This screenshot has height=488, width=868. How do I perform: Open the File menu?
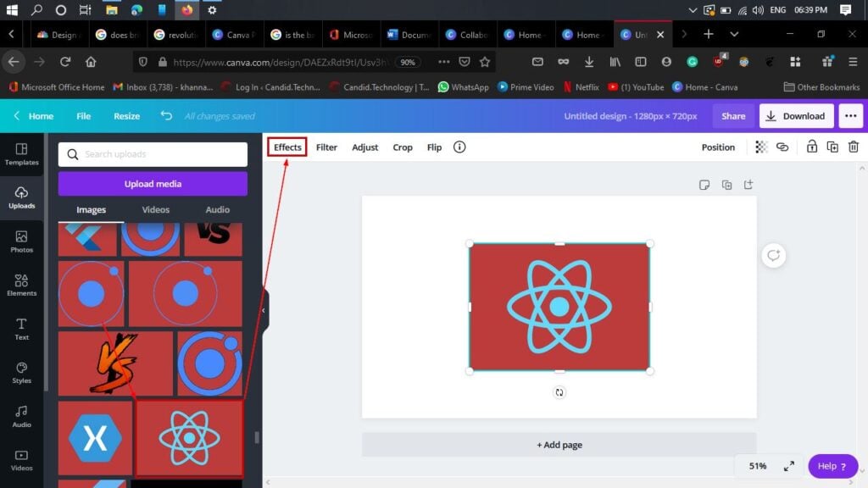[84, 115]
